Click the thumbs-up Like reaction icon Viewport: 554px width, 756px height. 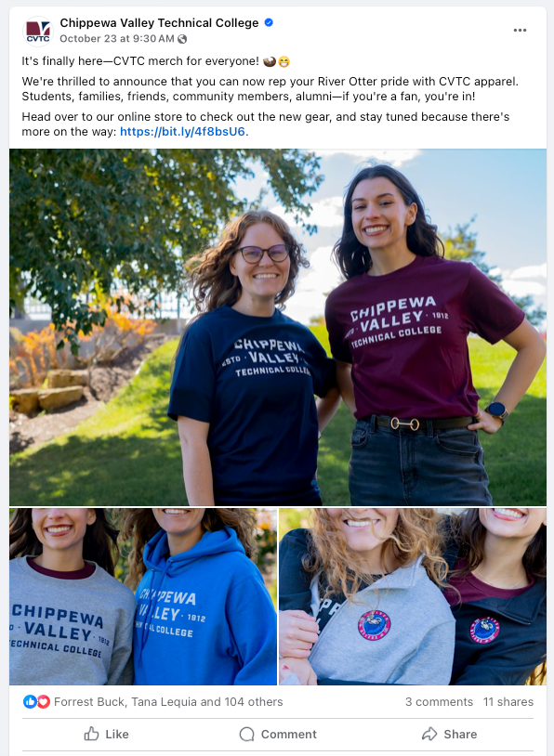click(x=30, y=701)
